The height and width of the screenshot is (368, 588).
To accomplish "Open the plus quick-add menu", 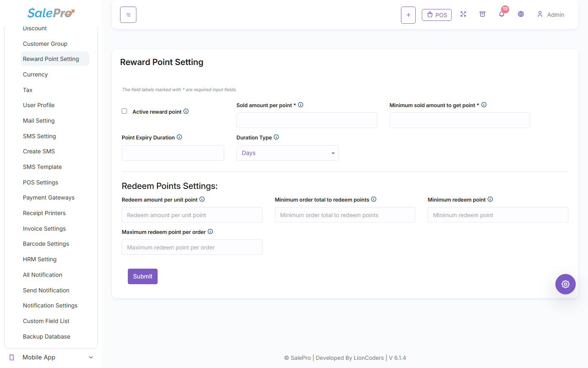I will pyautogui.click(x=408, y=15).
